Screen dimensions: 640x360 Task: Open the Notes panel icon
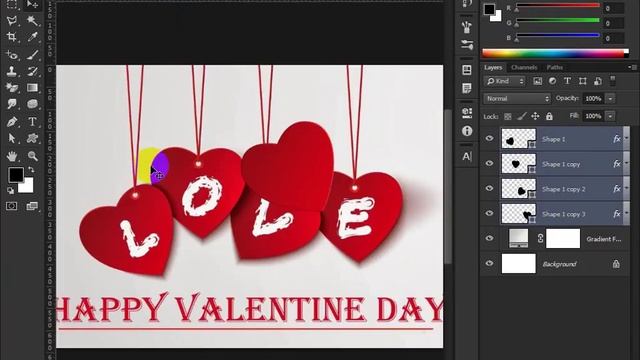[x=467, y=88]
